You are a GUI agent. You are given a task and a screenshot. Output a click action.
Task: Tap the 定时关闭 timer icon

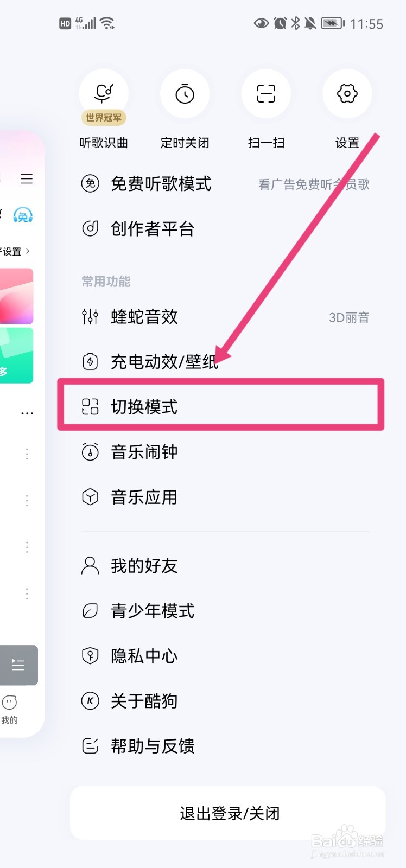point(185,94)
